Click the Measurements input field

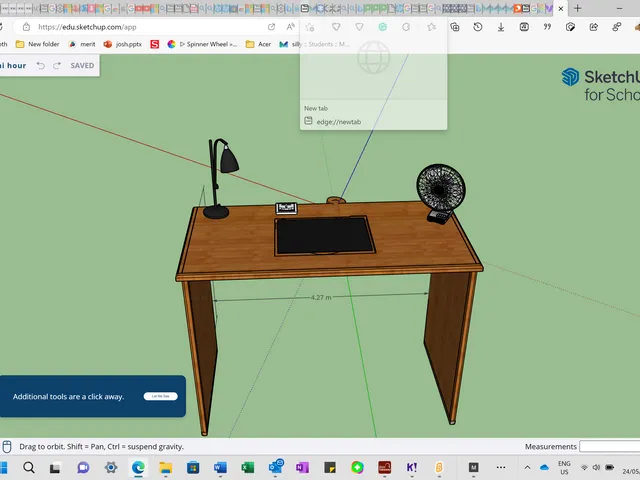pyautogui.click(x=610, y=446)
